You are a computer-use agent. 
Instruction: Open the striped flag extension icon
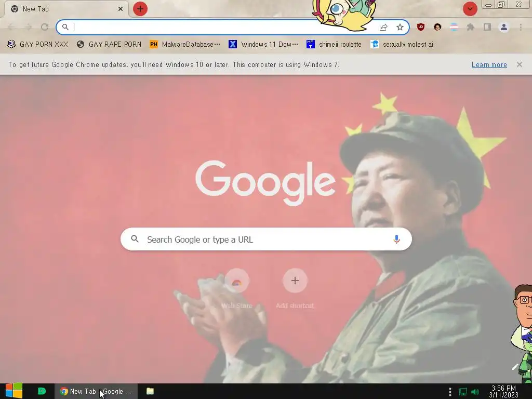tap(454, 27)
